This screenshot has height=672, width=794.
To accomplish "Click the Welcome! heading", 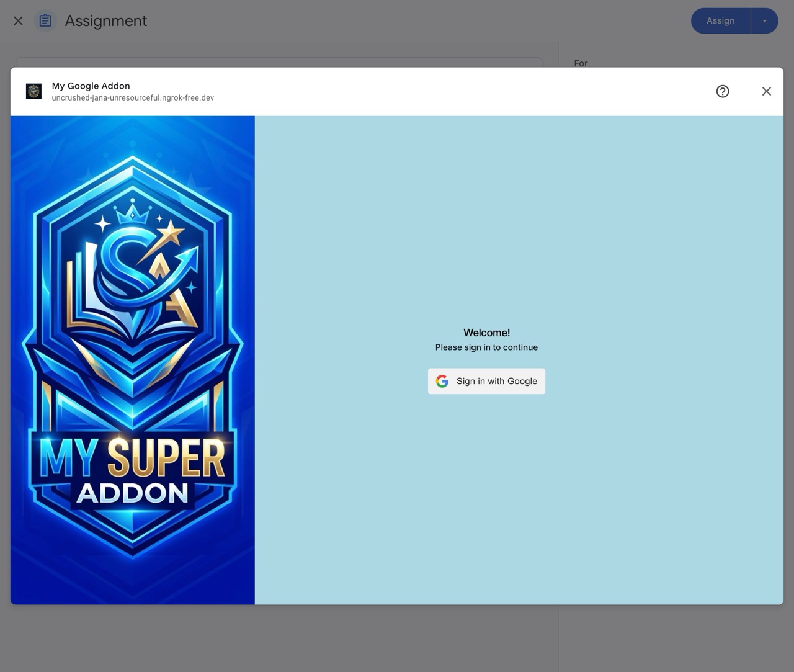I will point(486,333).
